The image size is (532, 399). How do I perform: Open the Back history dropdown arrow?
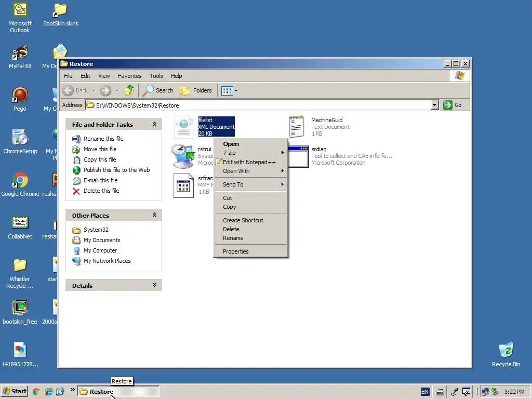(x=94, y=90)
